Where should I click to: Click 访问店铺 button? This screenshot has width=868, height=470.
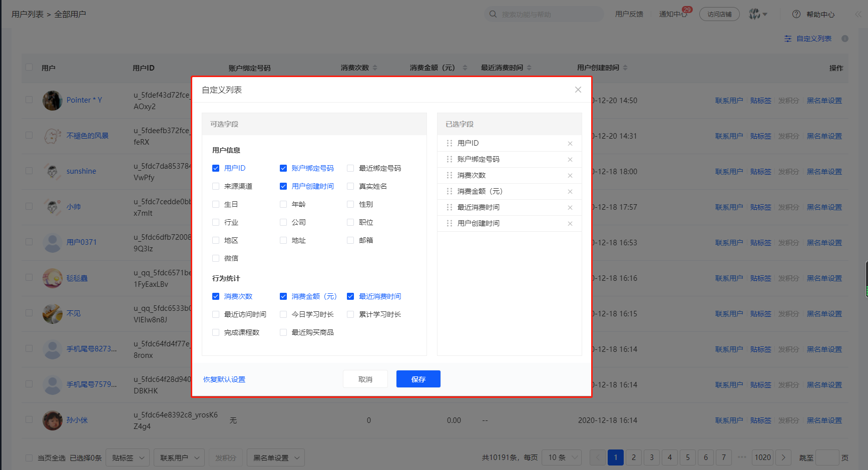(x=719, y=14)
